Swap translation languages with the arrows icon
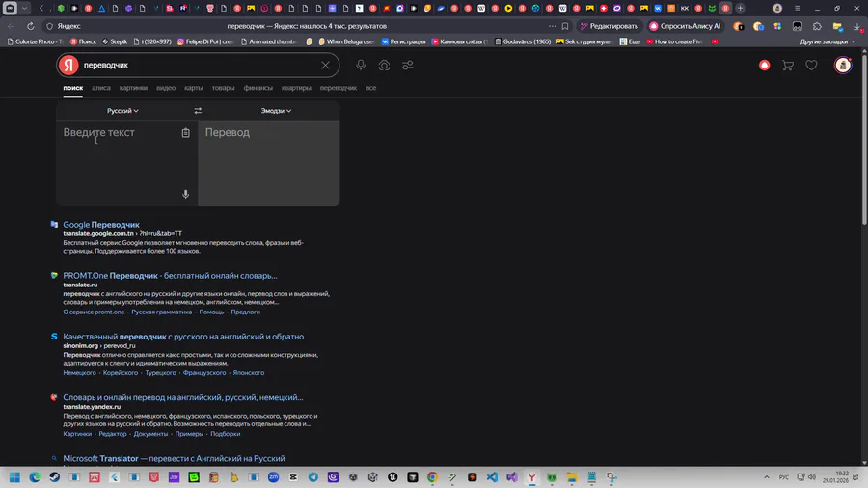This screenshot has height=488, width=868. coord(198,111)
